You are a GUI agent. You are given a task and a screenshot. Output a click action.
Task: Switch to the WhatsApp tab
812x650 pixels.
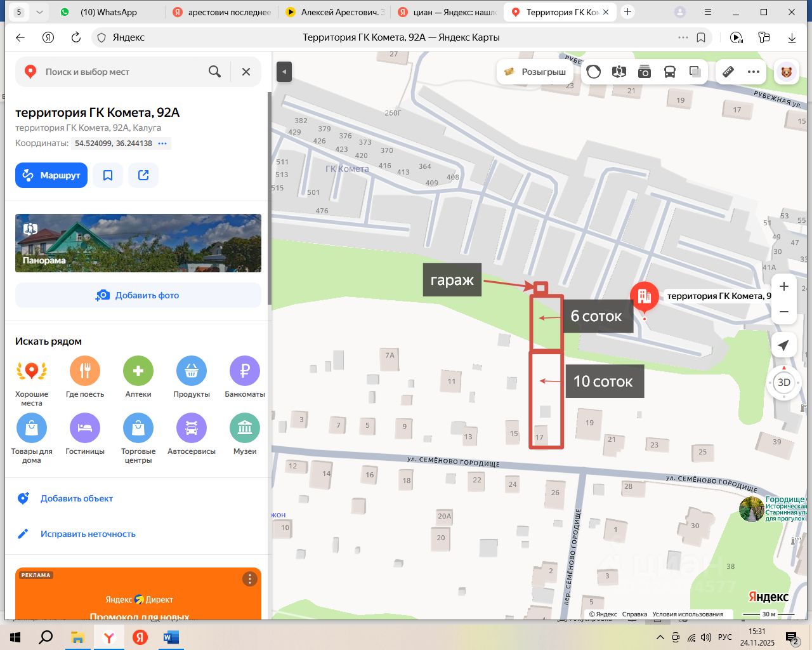[108, 12]
